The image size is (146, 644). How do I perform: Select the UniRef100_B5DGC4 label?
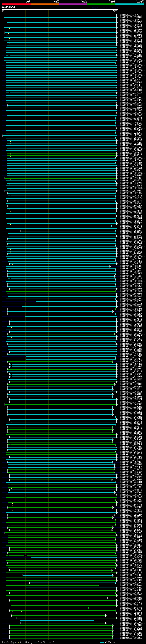point(131,53)
